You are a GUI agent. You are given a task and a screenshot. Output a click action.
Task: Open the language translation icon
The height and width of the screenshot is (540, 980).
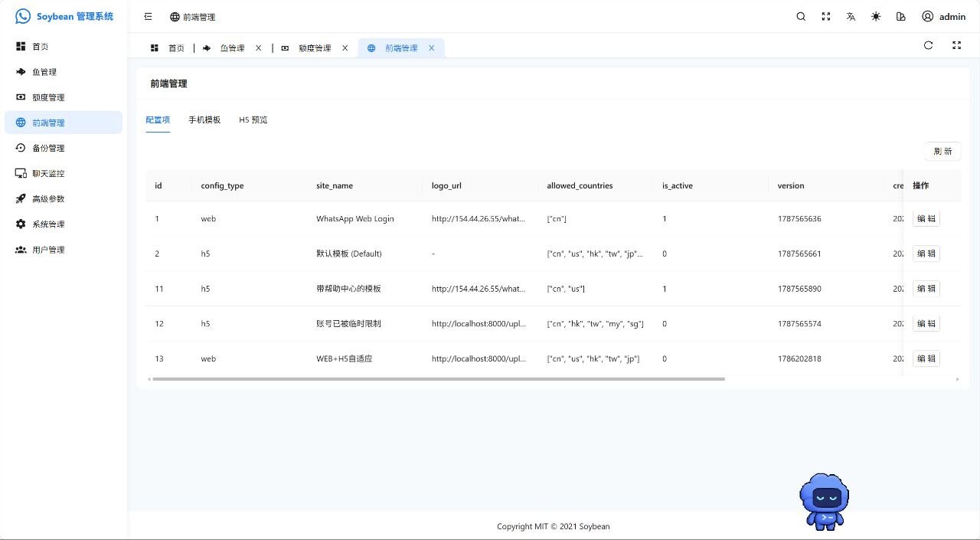(x=851, y=16)
